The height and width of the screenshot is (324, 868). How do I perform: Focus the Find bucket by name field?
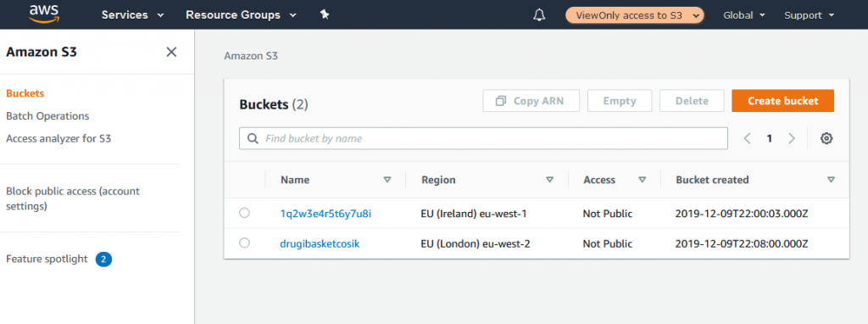pos(483,138)
